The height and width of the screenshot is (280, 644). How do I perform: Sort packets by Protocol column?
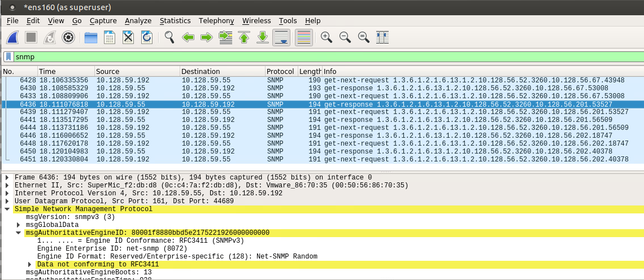281,72
